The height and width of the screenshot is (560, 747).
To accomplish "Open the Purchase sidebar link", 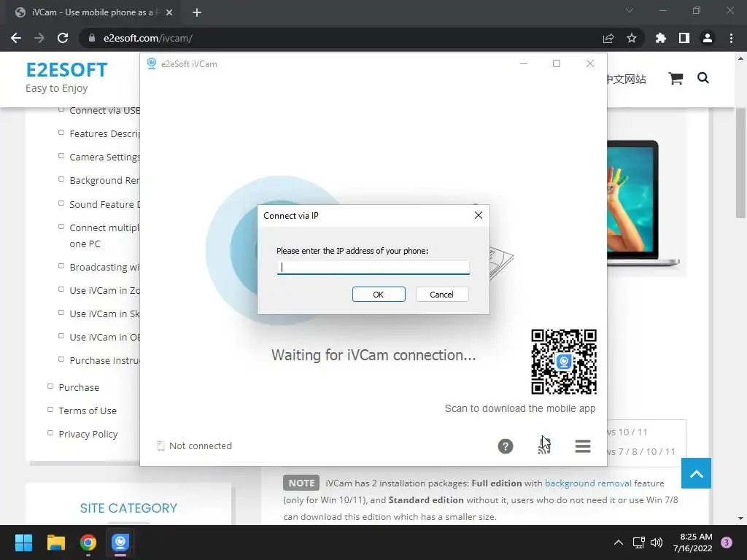I will click(79, 388).
